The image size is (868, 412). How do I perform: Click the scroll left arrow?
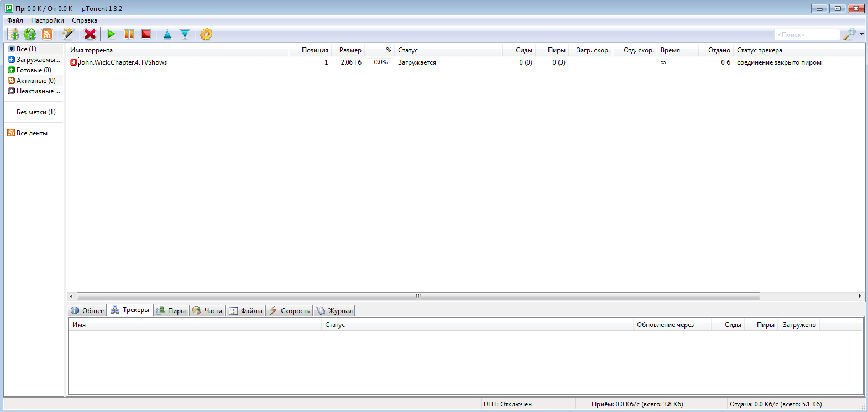(x=71, y=296)
